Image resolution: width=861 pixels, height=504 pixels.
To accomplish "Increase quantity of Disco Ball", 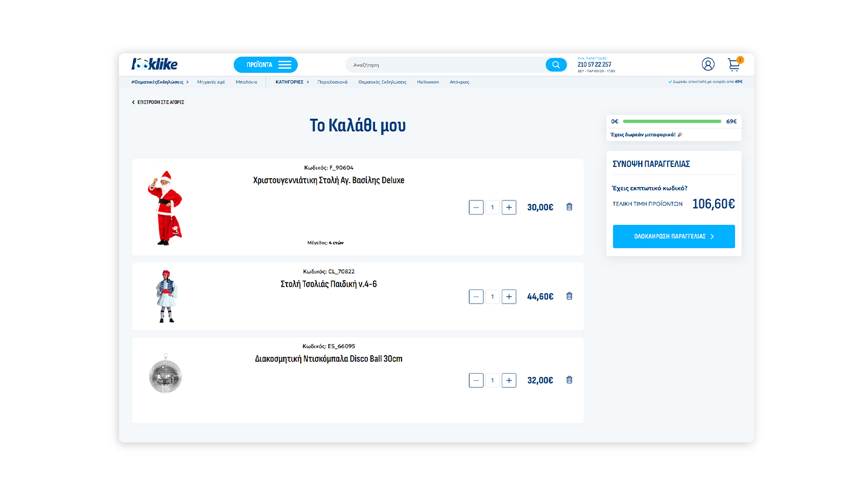I will tap(509, 380).
